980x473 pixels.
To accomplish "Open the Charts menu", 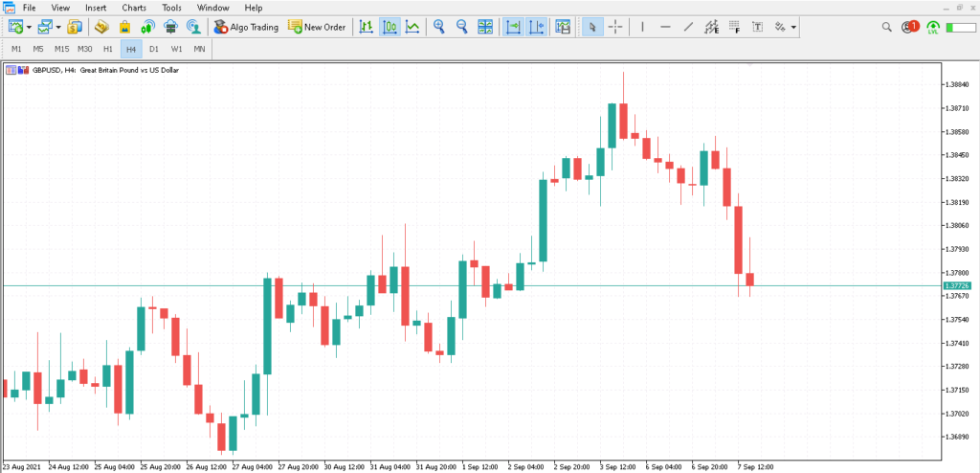I will click(134, 8).
